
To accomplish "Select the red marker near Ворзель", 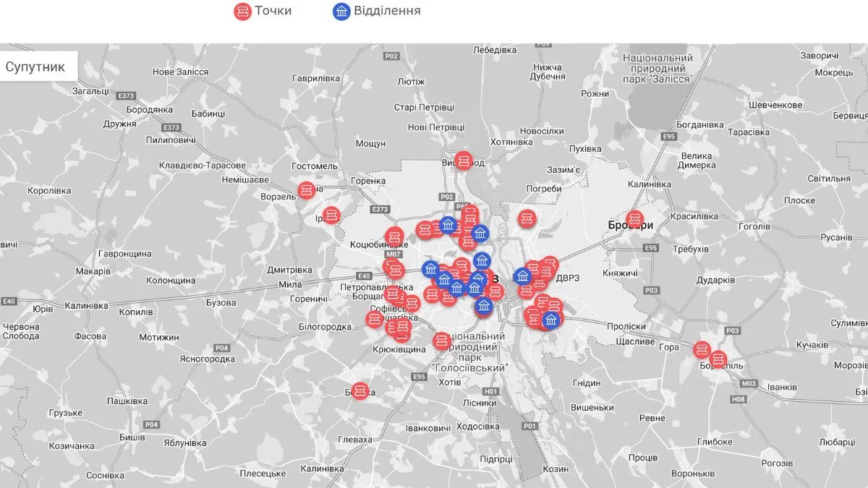I will pos(306,190).
